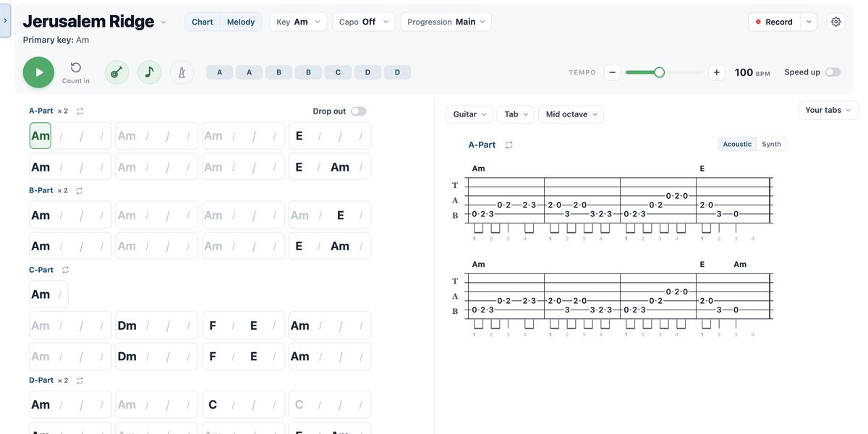Viewport: 868px width, 434px height.
Task: Select the highlighted first Am chord cell
Action: pyautogui.click(x=41, y=136)
